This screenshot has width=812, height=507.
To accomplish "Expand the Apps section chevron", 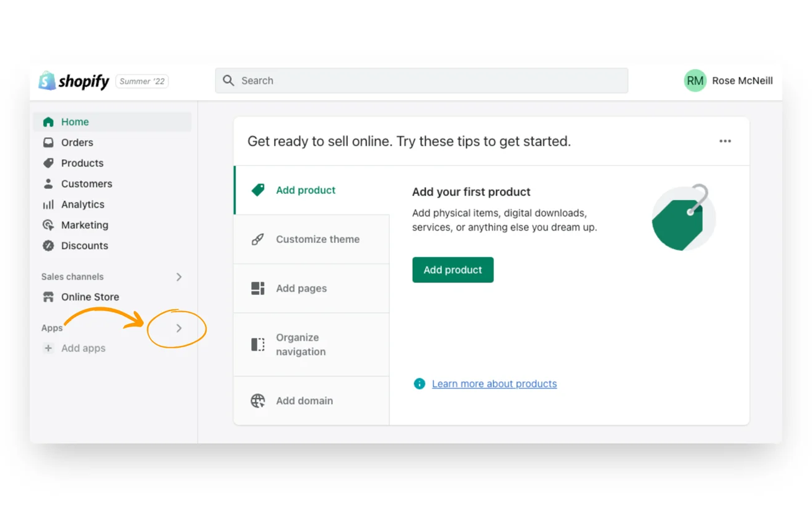I will 179,328.
